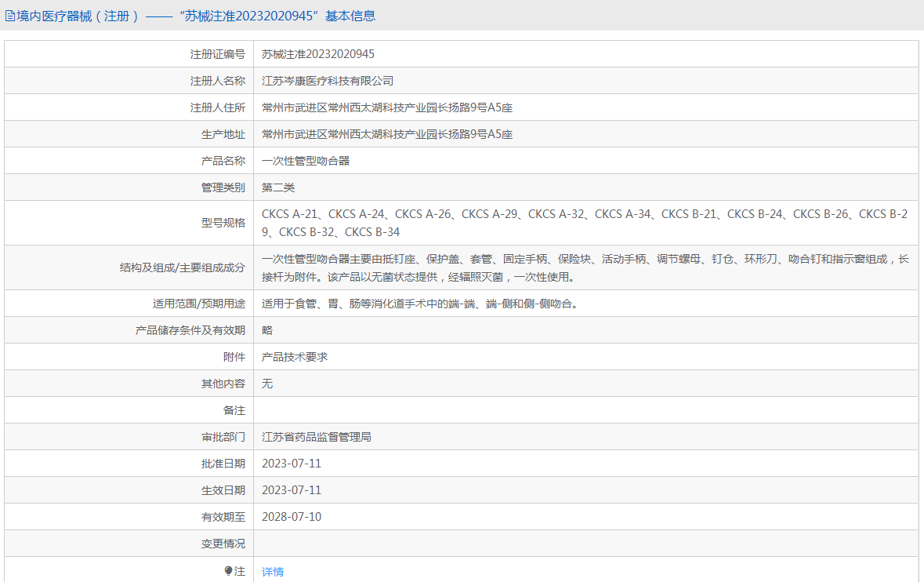Click the 有效期至 label
924x582 pixels.
223,517
